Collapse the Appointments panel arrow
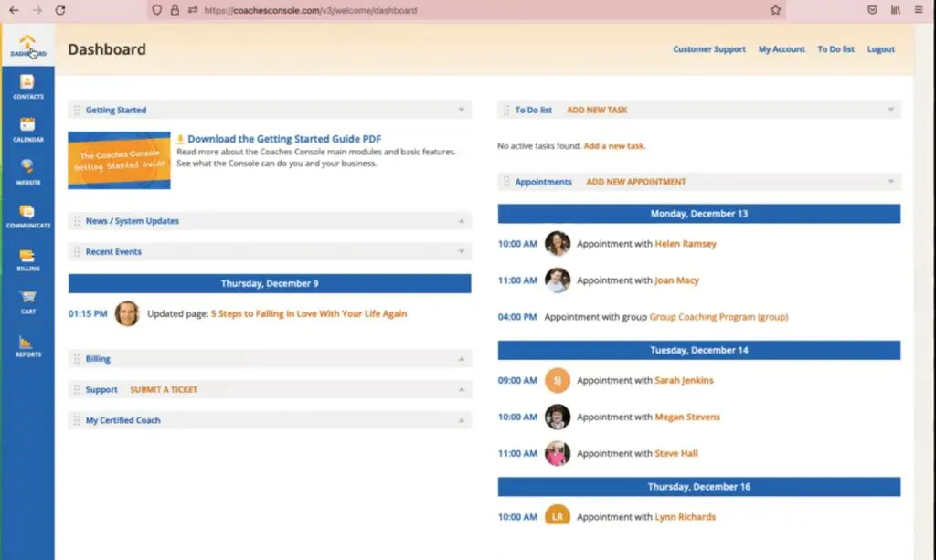This screenshot has height=560, width=936. [x=891, y=182]
